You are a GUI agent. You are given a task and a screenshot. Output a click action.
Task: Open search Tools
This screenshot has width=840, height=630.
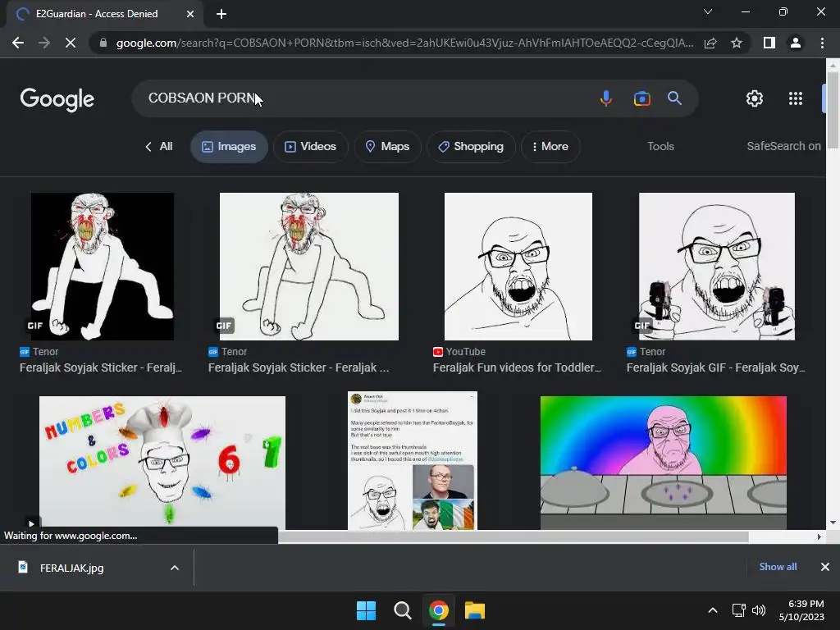pos(660,146)
